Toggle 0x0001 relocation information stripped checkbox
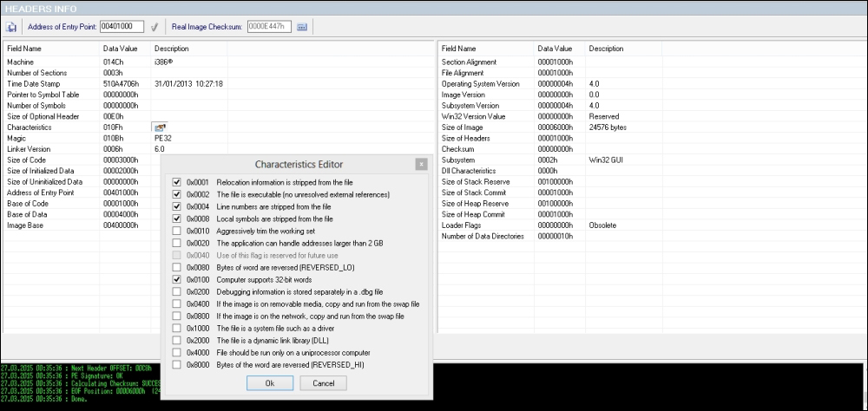Screen dimensions: 868x411 click(176, 182)
